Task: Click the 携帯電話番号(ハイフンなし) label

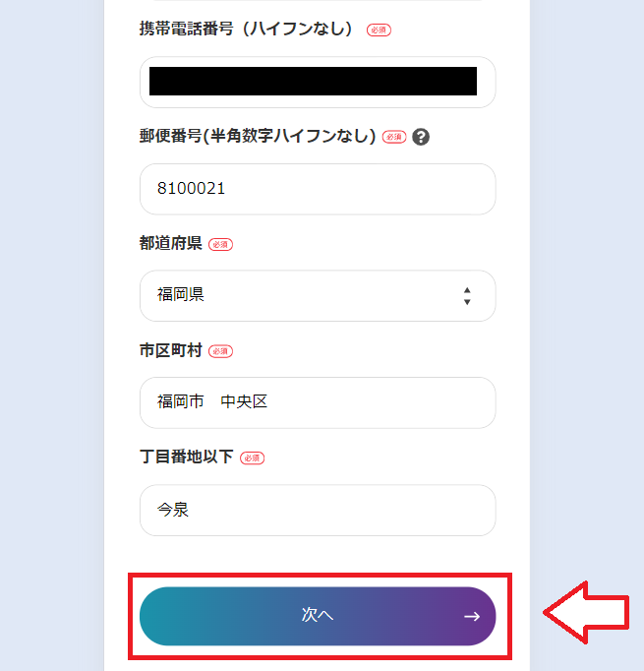Action: [x=247, y=30]
